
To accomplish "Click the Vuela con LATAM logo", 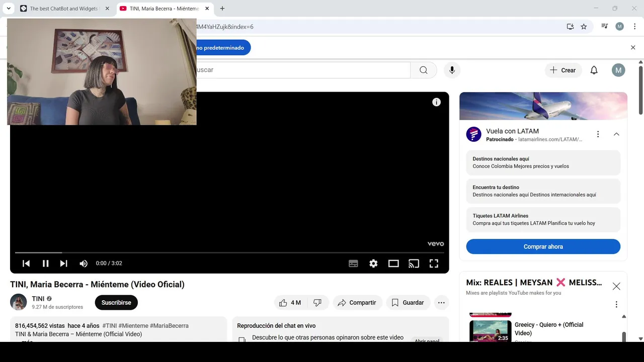I will point(474,134).
